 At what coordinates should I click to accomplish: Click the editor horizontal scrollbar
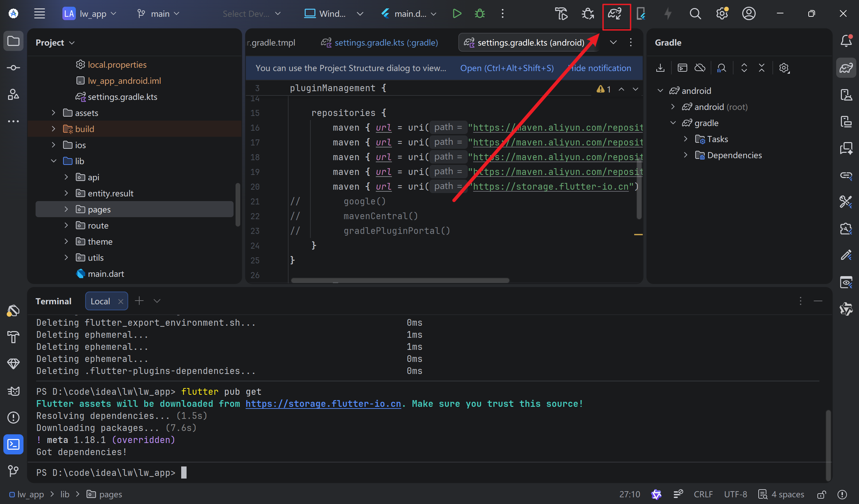click(400, 280)
